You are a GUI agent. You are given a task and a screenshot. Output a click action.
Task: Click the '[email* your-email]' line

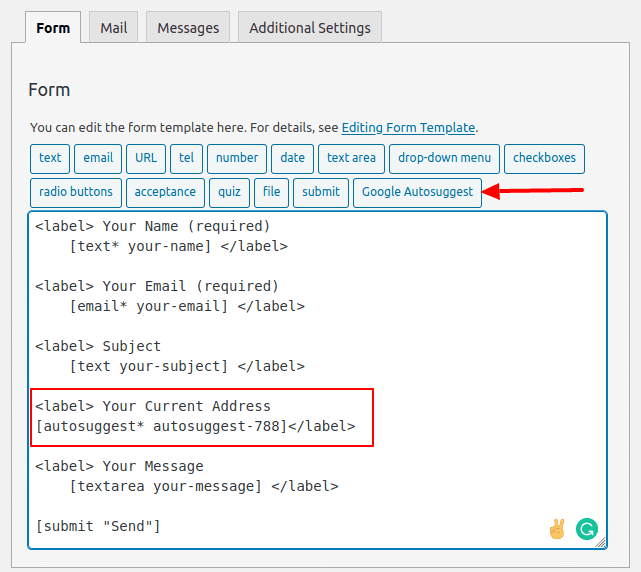[187, 306]
